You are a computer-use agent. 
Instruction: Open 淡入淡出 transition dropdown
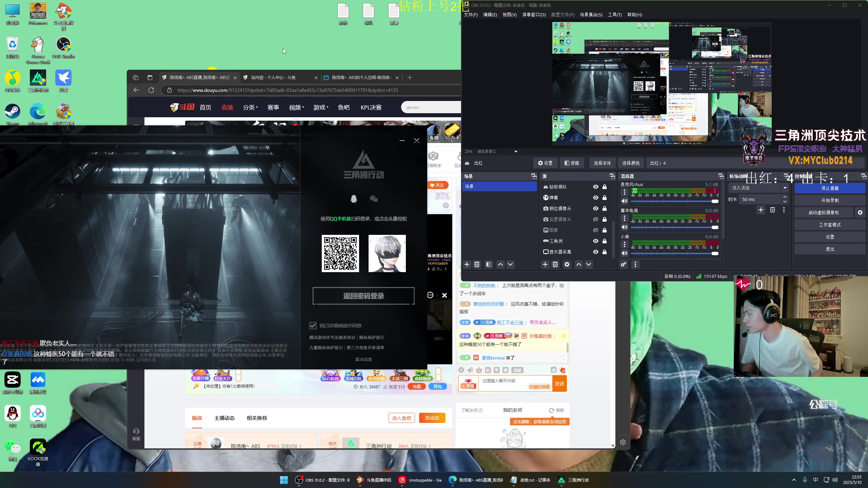click(758, 188)
